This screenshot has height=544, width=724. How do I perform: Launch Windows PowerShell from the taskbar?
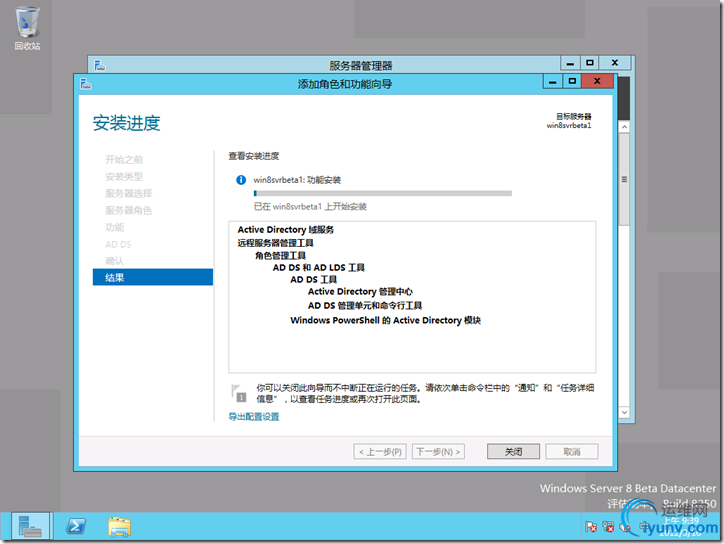[x=76, y=526]
